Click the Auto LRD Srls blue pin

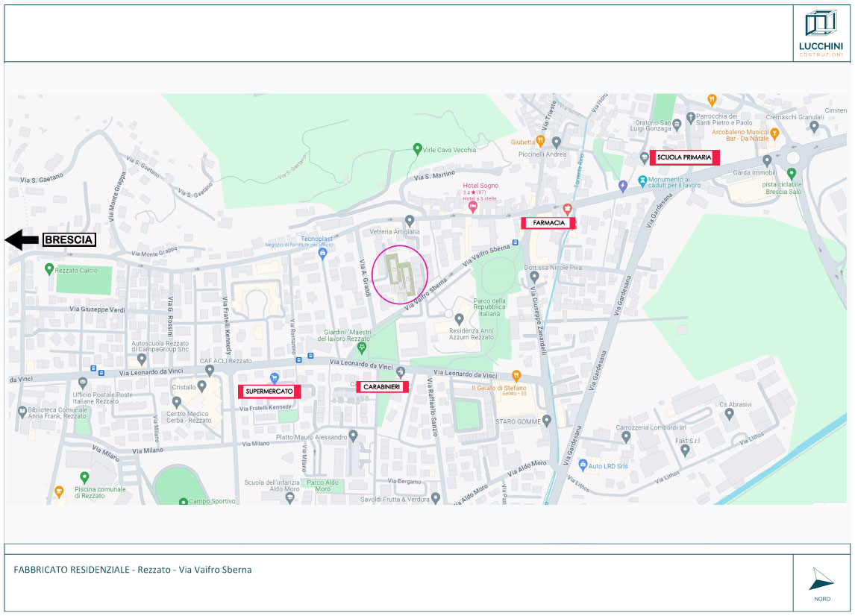point(583,465)
